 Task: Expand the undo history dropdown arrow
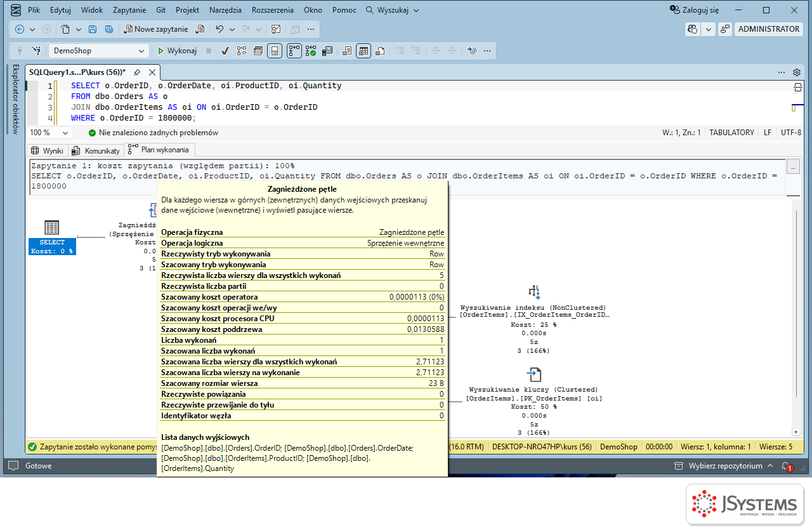point(232,29)
